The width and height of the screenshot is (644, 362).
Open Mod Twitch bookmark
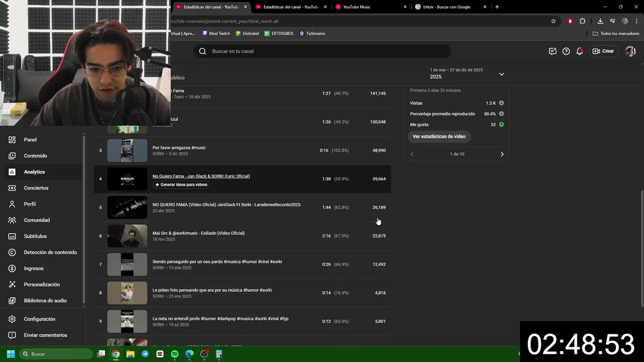click(216, 34)
